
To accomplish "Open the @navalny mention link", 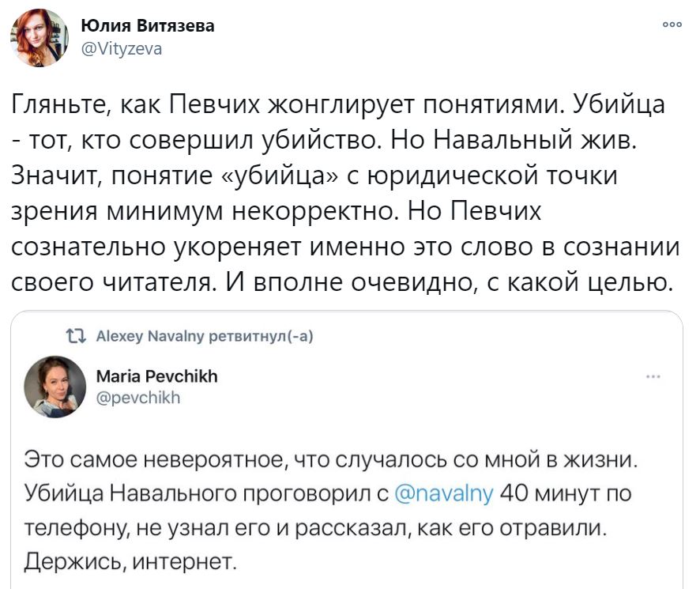I will (443, 494).
